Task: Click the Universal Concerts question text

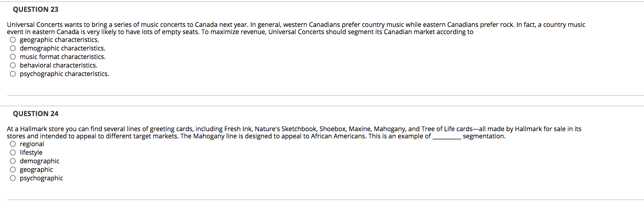Action: [x=296, y=28]
